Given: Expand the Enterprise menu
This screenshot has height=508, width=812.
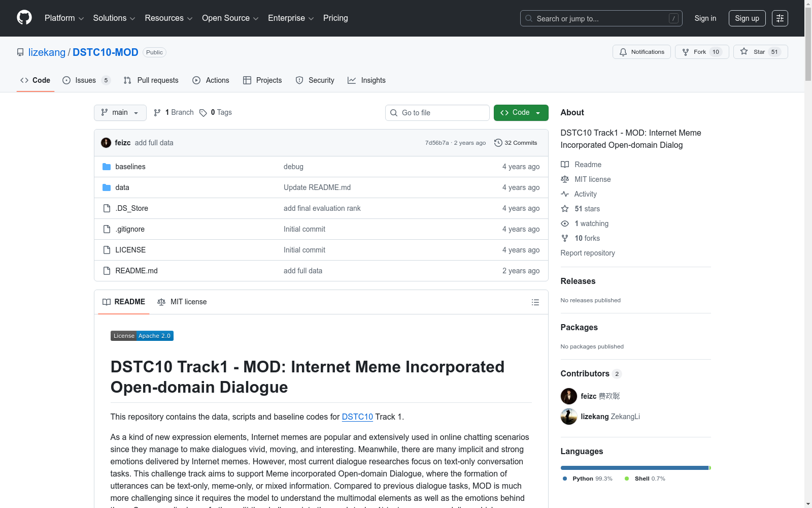Looking at the screenshot, I should [x=291, y=18].
